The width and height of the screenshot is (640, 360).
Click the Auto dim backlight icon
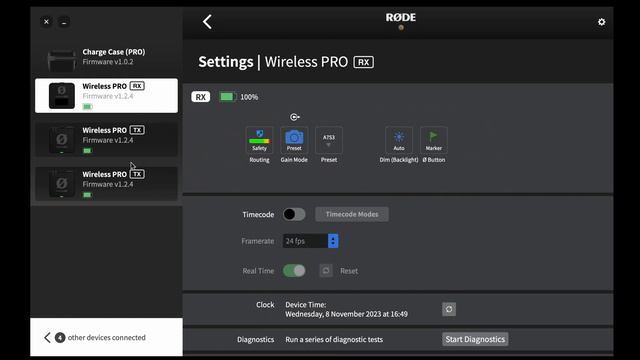(x=399, y=140)
